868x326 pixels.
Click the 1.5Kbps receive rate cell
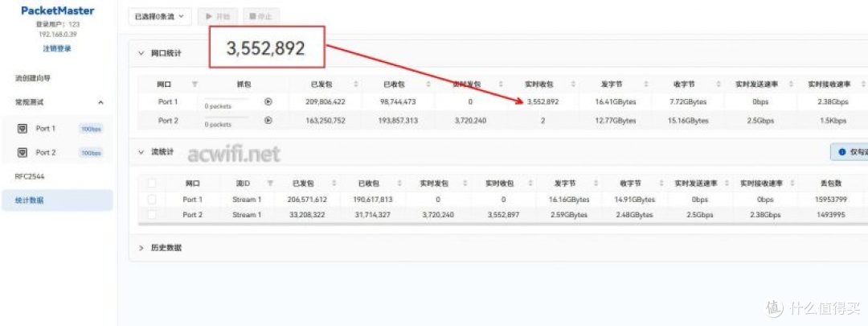click(833, 120)
